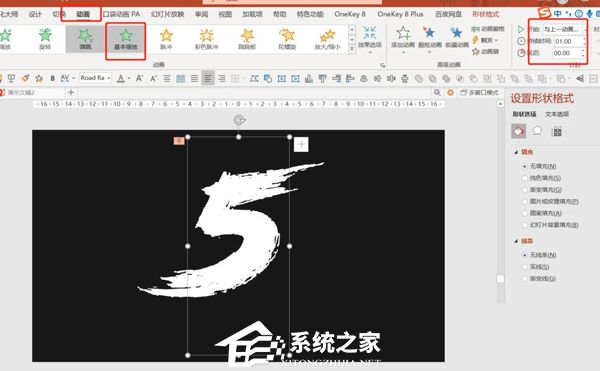The height and width of the screenshot is (371, 600).
Task: Click the Size & Properties icon in format pane
Action: pyautogui.click(x=557, y=132)
